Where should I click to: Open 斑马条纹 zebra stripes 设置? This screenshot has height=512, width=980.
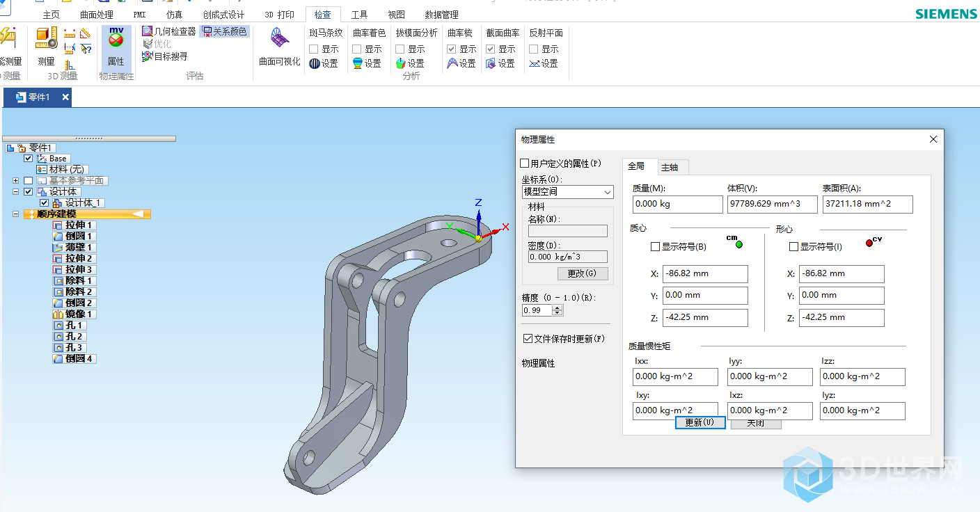point(324,63)
